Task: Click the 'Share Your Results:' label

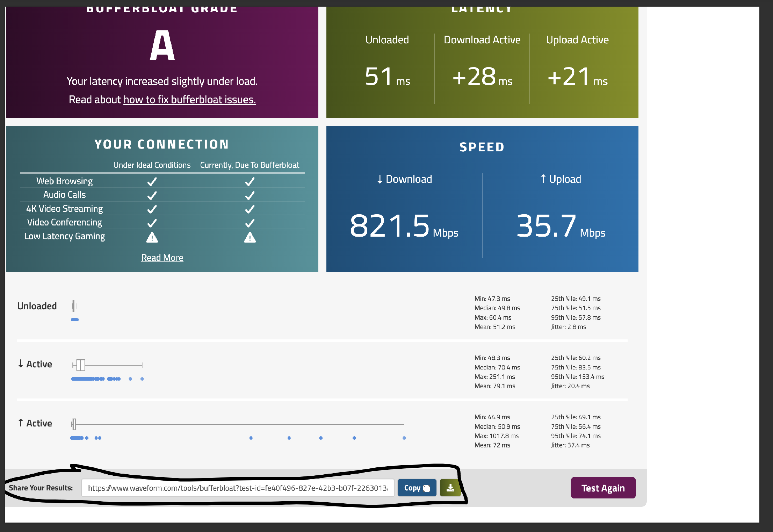Action: tap(41, 488)
